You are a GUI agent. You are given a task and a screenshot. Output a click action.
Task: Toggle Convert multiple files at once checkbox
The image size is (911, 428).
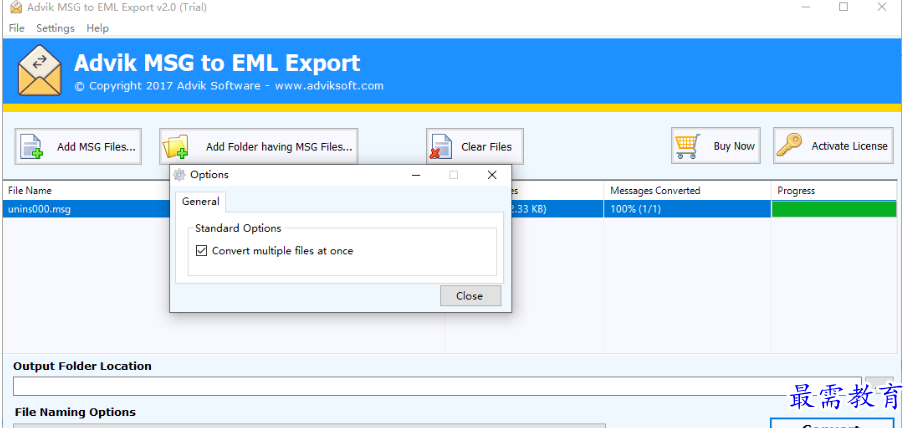tap(202, 251)
